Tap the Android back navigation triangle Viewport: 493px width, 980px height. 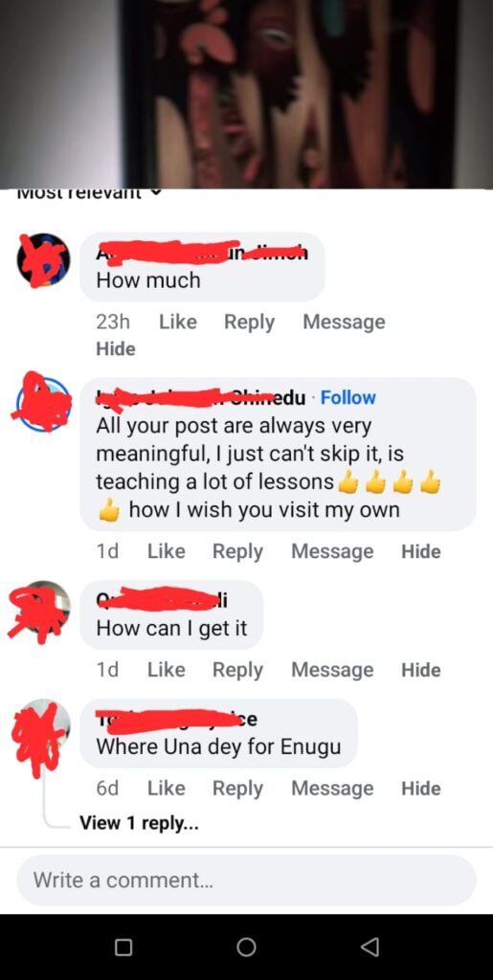click(370, 947)
